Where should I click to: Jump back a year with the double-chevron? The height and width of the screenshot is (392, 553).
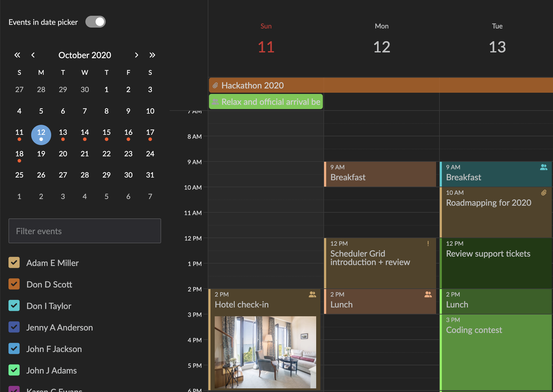pyautogui.click(x=17, y=55)
